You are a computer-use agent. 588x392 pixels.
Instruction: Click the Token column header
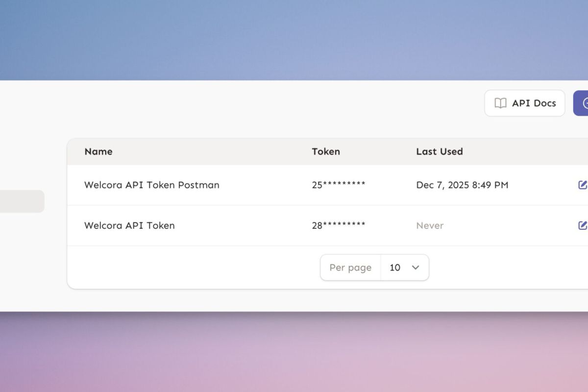326,151
